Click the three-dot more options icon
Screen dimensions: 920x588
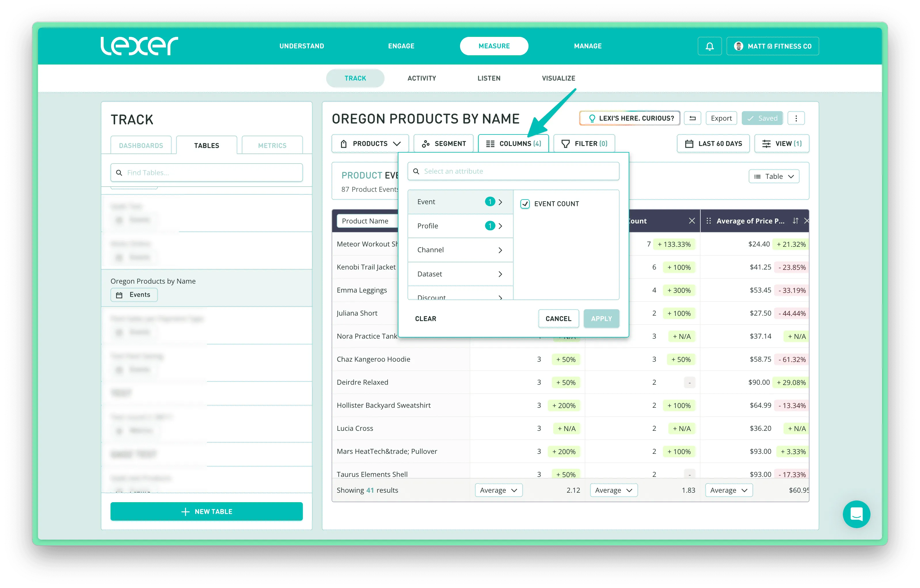click(x=796, y=118)
